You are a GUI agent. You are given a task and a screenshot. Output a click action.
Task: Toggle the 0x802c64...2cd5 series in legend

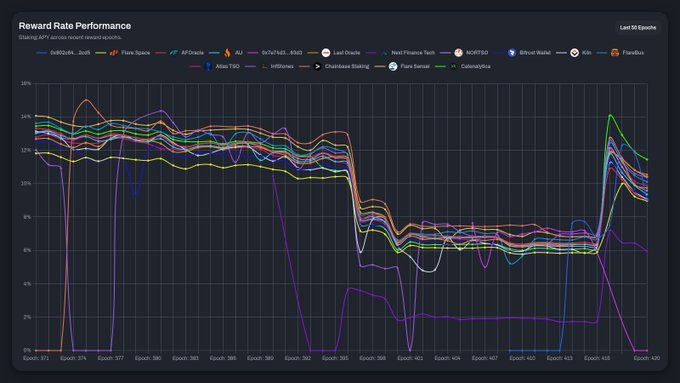[x=64, y=53]
